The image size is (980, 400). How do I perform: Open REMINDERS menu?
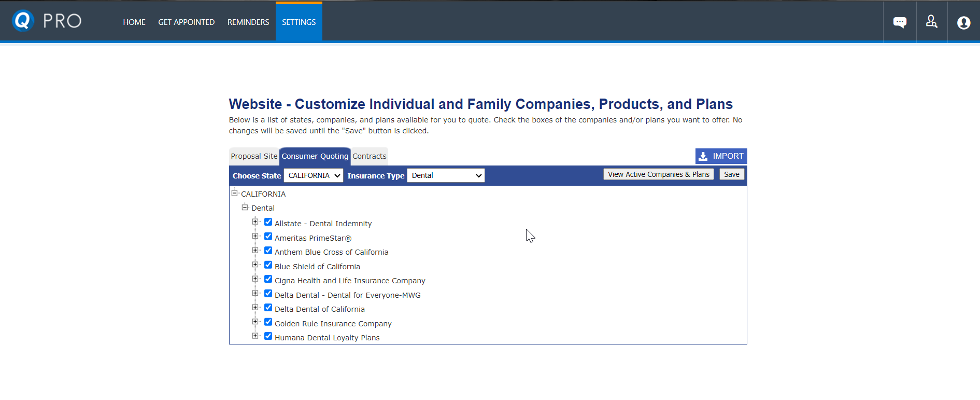[248, 22]
